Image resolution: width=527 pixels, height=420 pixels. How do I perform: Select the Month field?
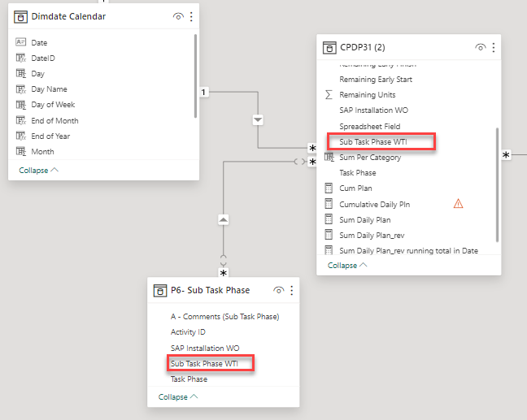click(42, 152)
